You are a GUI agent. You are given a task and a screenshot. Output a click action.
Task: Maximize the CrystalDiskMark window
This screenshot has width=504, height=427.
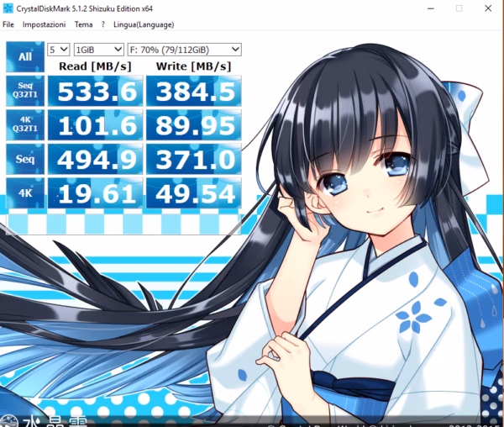pos(459,8)
